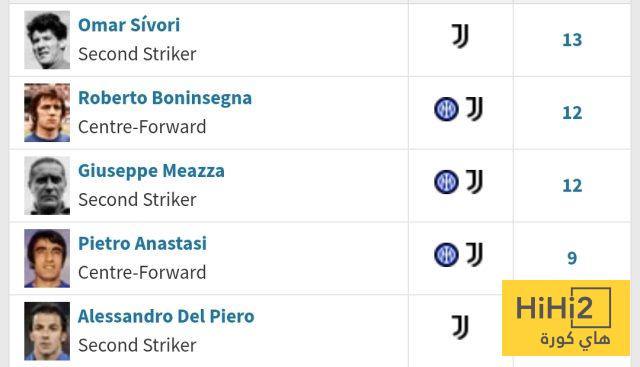Click goal count 12 for Boninsegna
The height and width of the screenshot is (367, 640).
[572, 113]
